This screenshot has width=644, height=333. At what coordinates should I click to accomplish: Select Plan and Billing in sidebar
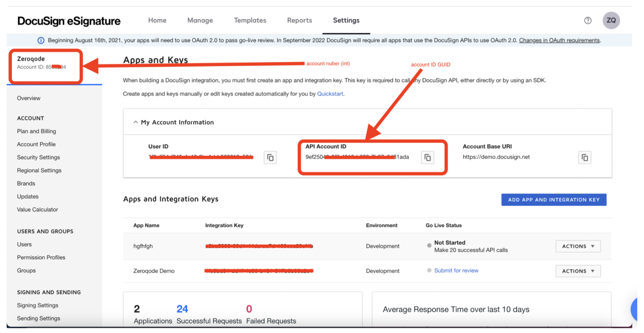pyautogui.click(x=37, y=132)
